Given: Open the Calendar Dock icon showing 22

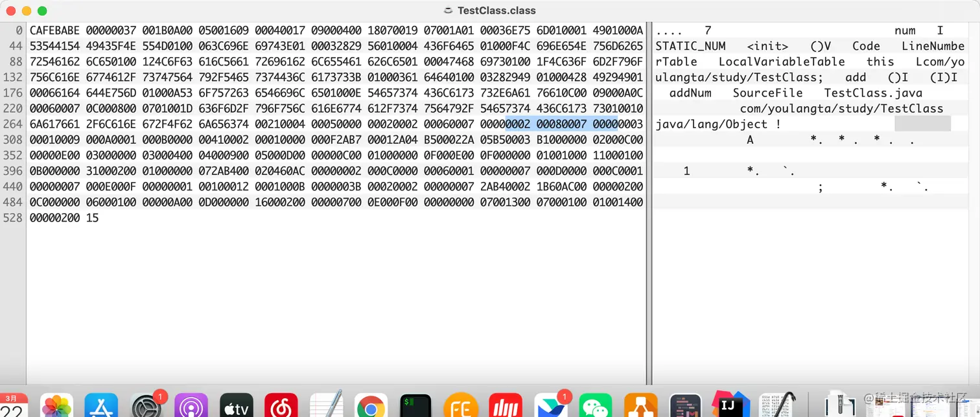Looking at the screenshot, I should [x=13, y=407].
